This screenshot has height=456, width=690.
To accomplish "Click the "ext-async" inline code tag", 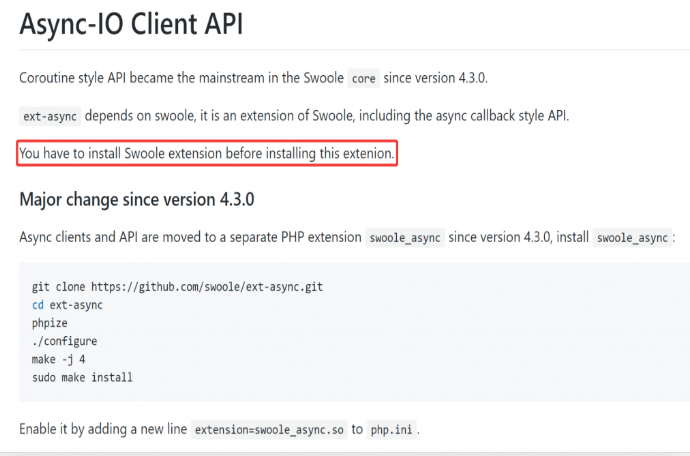I will coord(50,116).
